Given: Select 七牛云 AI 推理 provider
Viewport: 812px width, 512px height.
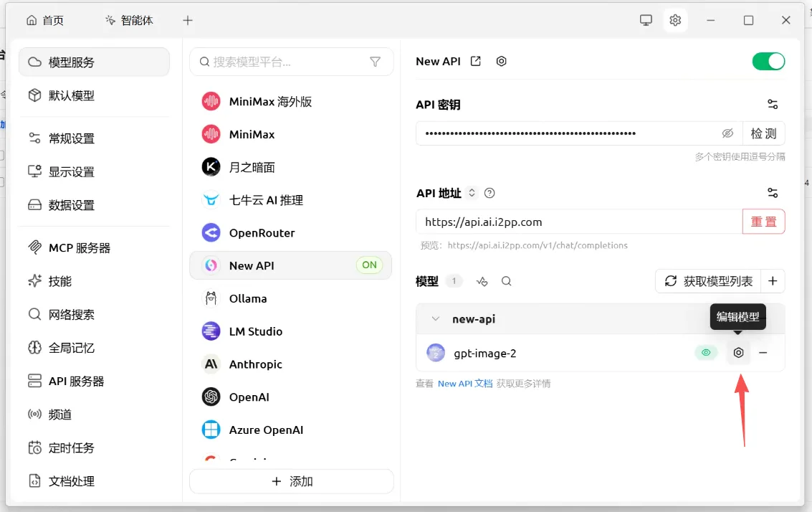Looking at the screenshot, I should click(x=290, y=199).
